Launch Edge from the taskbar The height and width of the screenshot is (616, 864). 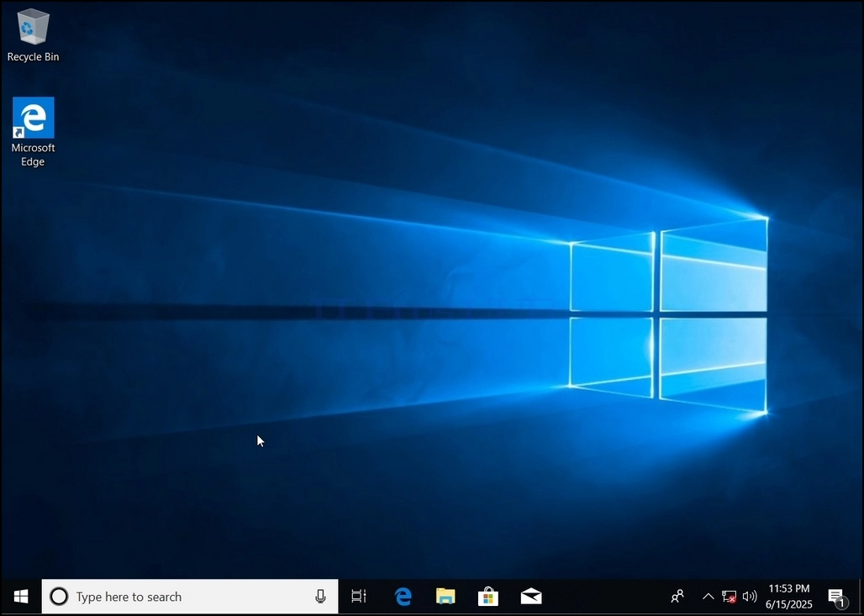403,597
